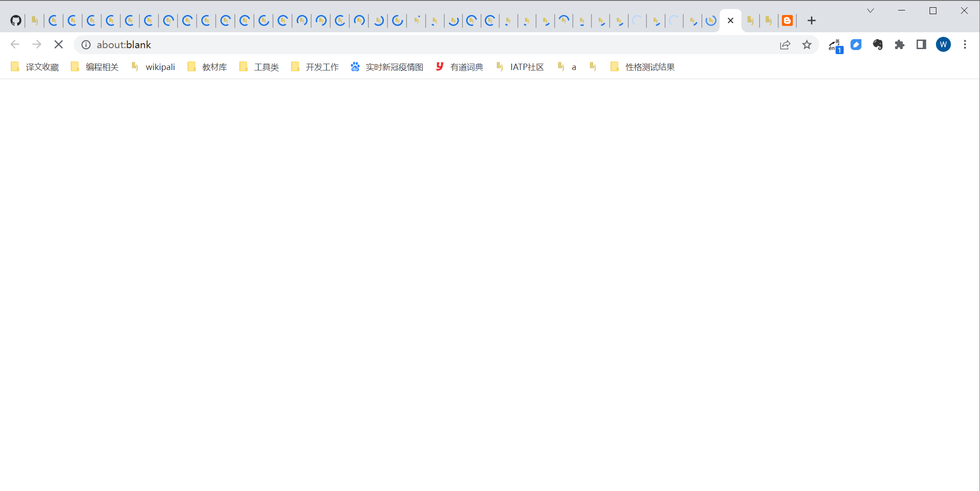Expand the tab search chevron
This screenshot has width=980, height=491.
tap(871, 11)
